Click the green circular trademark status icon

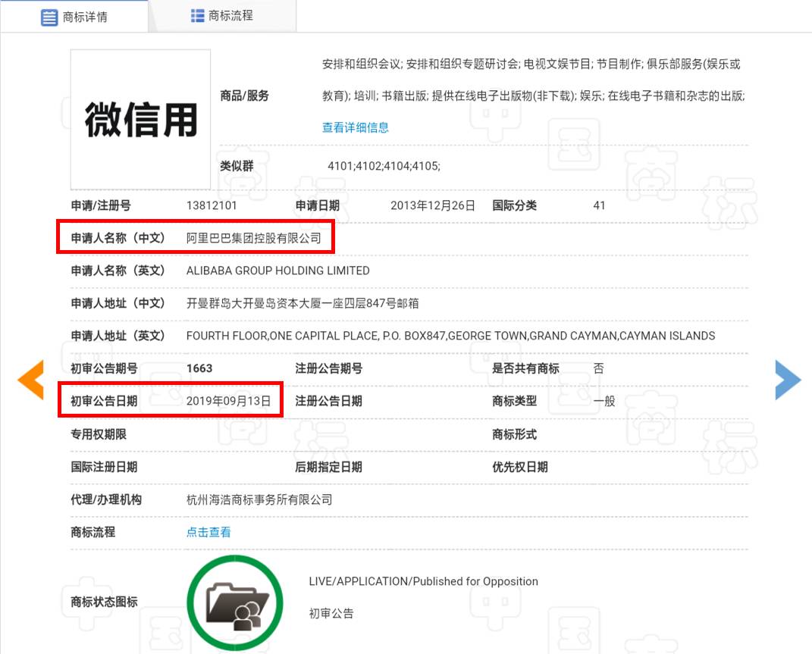234,602
